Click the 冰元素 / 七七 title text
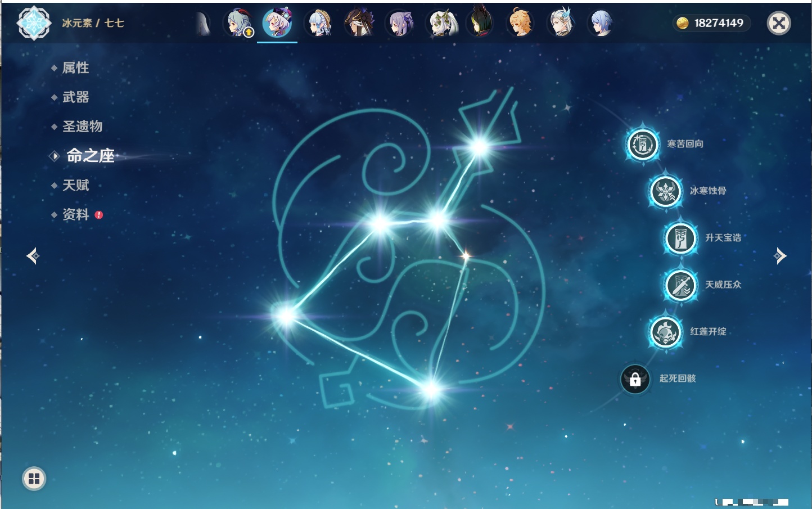812x509 pixels. click(93, 23)
